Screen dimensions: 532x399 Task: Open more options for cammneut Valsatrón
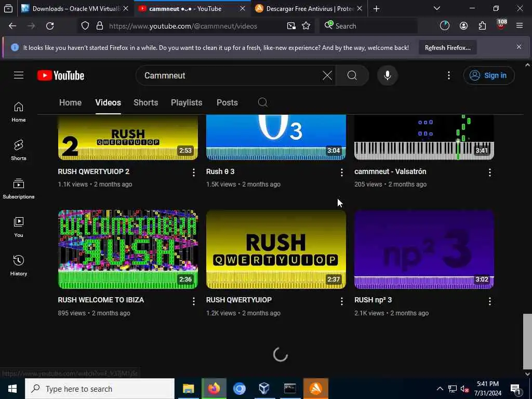(489, 172)
